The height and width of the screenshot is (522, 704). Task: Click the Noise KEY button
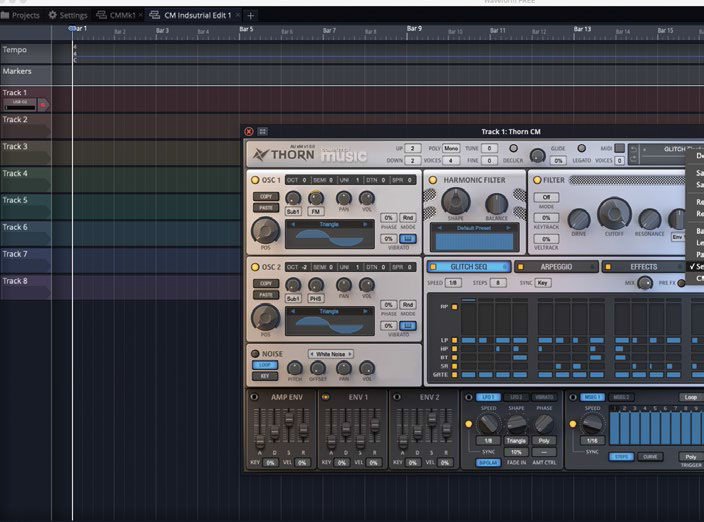click(265, 376)
